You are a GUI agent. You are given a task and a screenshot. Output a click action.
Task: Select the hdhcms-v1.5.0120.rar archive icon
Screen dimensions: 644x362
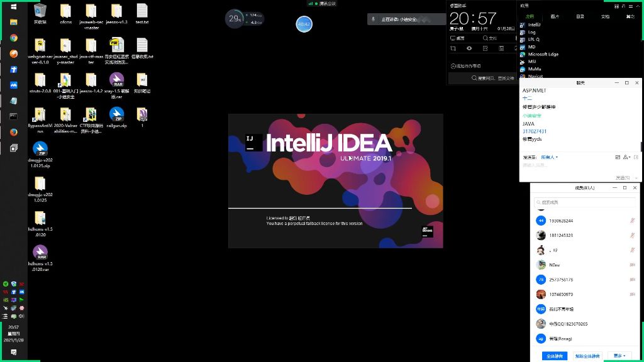click(40, 258)
